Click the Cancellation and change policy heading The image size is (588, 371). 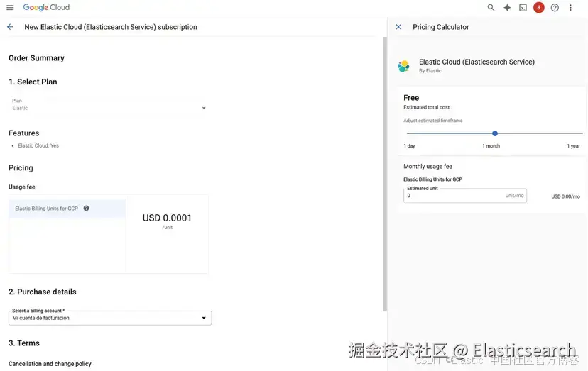coord(50,364)
